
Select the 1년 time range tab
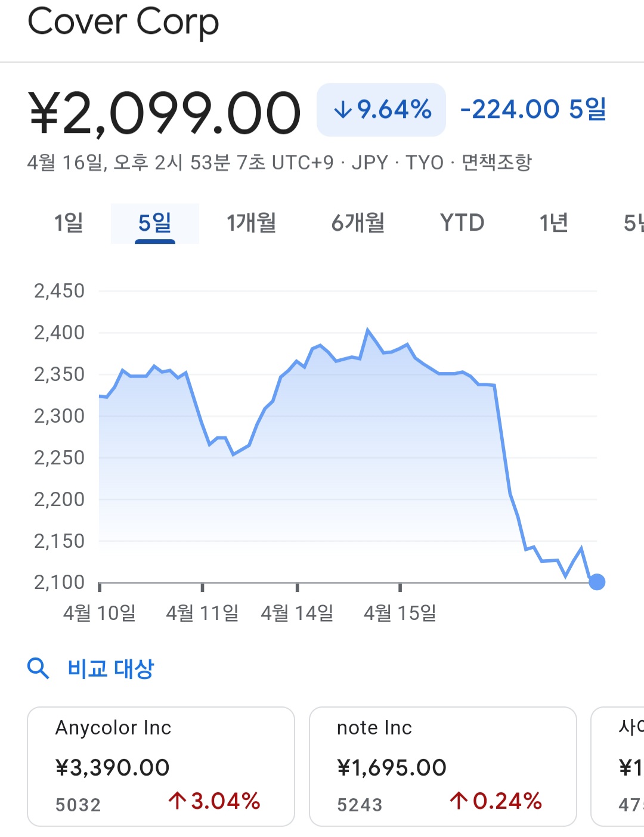click(553, 223)
